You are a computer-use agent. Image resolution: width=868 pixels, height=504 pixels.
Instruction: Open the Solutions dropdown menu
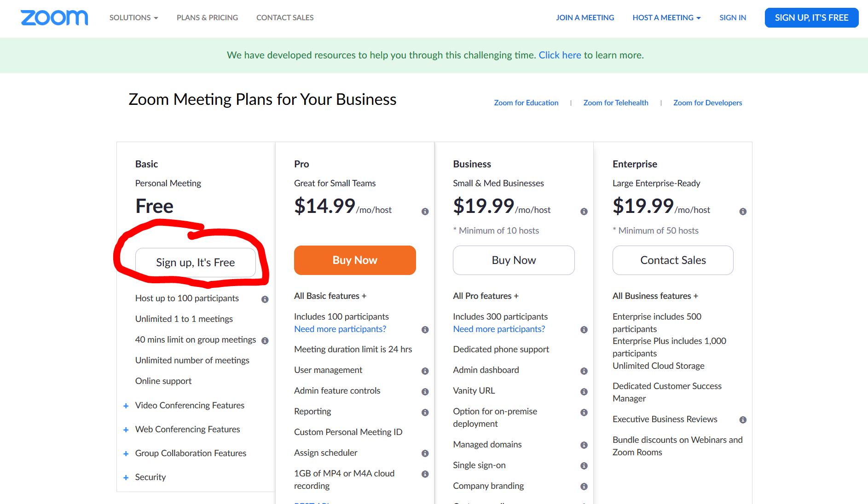point(133,17)
